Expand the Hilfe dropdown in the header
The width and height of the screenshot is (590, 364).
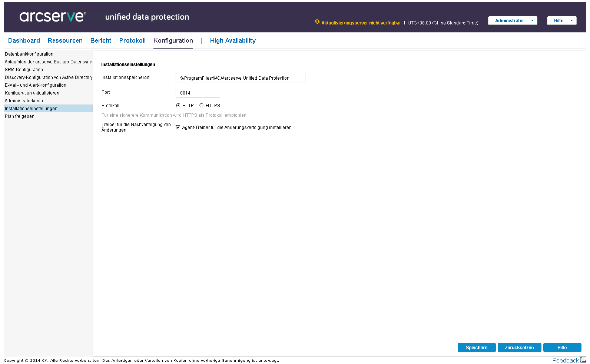coord(561,21)
